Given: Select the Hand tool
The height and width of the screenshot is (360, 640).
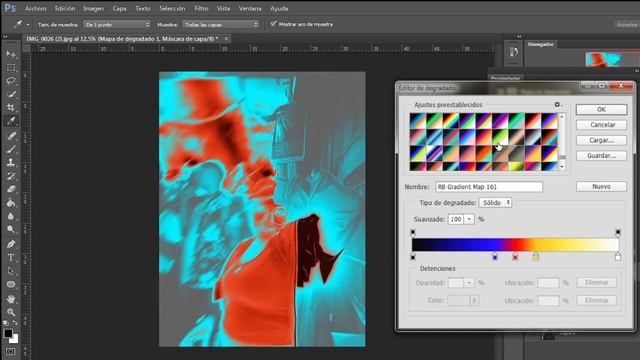Looking at the screenshot, I should point(11,299).
